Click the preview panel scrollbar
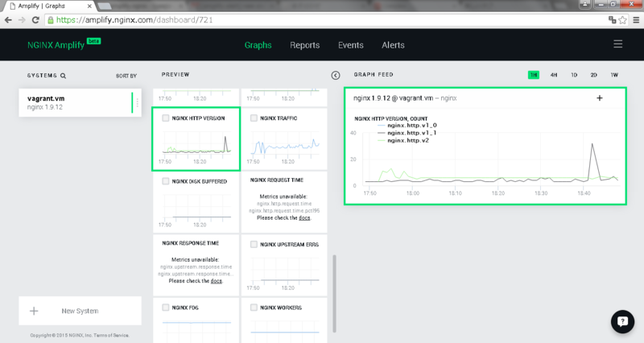The width and height of the screenshot is (644, 343). tap(334, 293)
